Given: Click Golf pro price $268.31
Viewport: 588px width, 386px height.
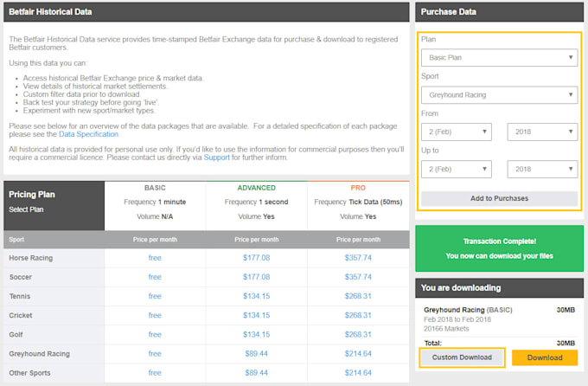Looking at the screenshot, I should pos(358,335).
